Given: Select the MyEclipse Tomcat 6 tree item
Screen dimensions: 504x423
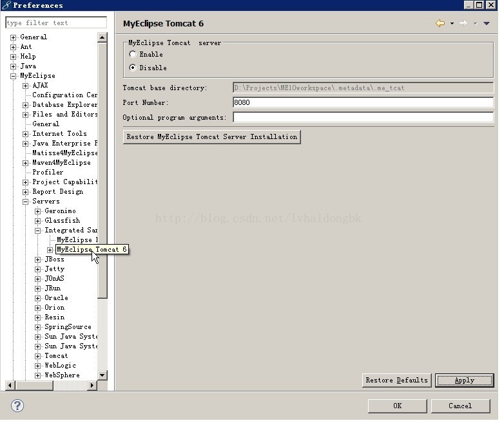Looking at the screenshot, I should point(92,250).
